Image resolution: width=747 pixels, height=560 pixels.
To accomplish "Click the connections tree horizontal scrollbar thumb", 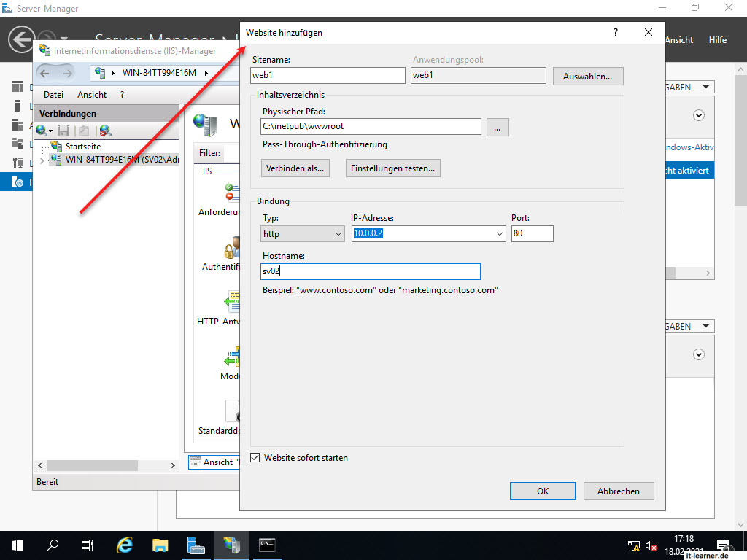I will tap(93, 465).
